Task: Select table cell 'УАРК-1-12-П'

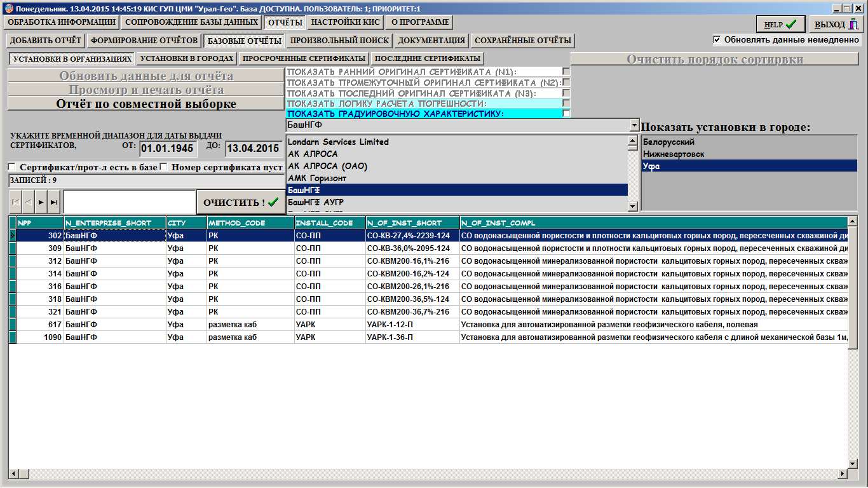Action: coord(412,325)
